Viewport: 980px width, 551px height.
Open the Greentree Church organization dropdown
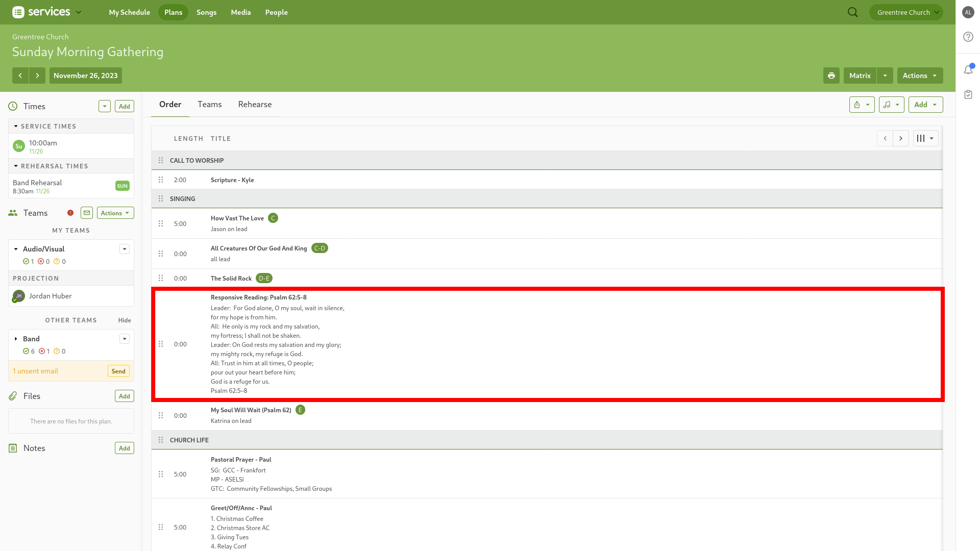click(x=906, y=12)
